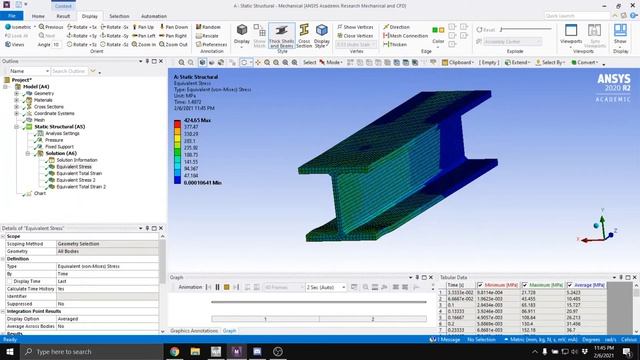Viewport: 640px width, 360px height.
Task: Toggle edge Direction display
Action: point(396,27)
